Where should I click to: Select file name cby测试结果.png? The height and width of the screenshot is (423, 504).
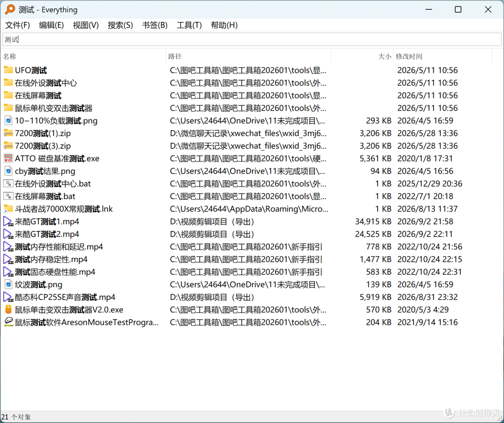[45, 171]
